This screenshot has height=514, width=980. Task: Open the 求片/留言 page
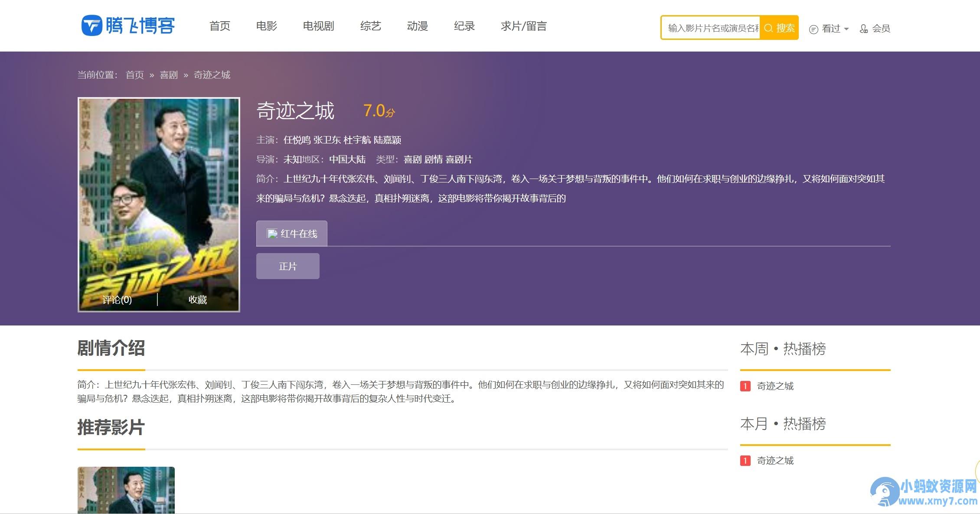(524, 26)
